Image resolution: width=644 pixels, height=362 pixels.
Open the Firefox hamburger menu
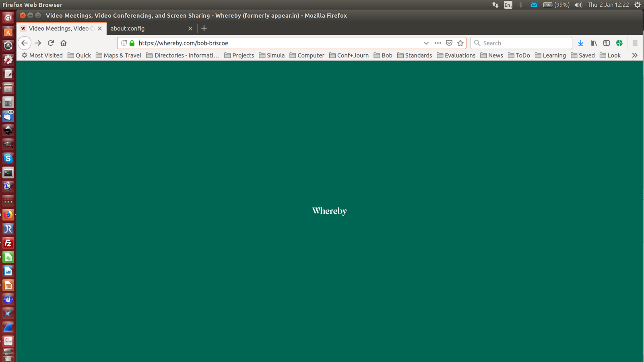point(635,43)
